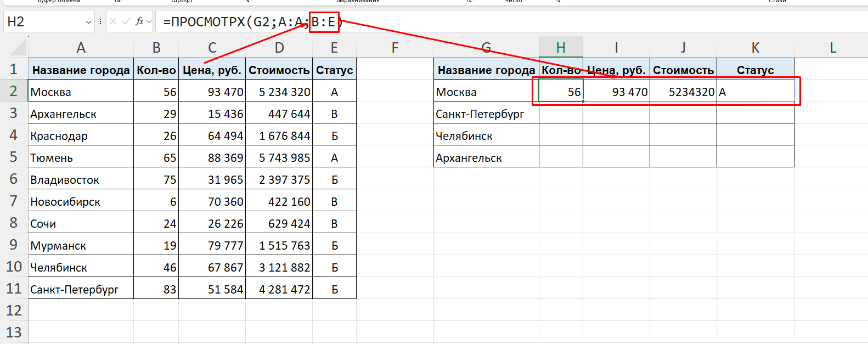Select column K header
Viewport: 868px width, 344px height.
[x=756, y=48]
